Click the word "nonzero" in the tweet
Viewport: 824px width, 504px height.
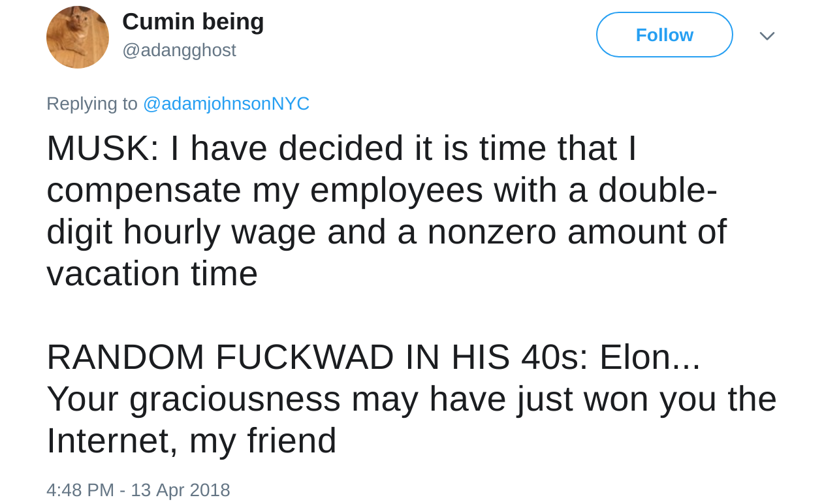click(x=492, y=232)
